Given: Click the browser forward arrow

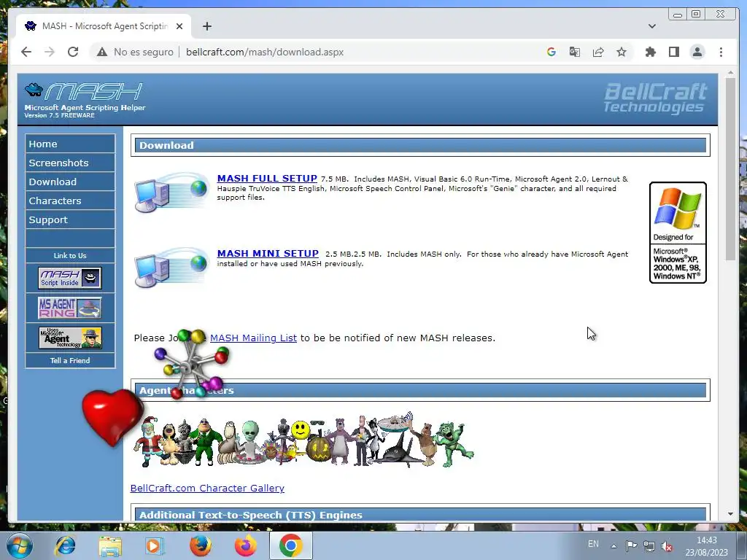Looking at the screenshot, I should 50,52.
